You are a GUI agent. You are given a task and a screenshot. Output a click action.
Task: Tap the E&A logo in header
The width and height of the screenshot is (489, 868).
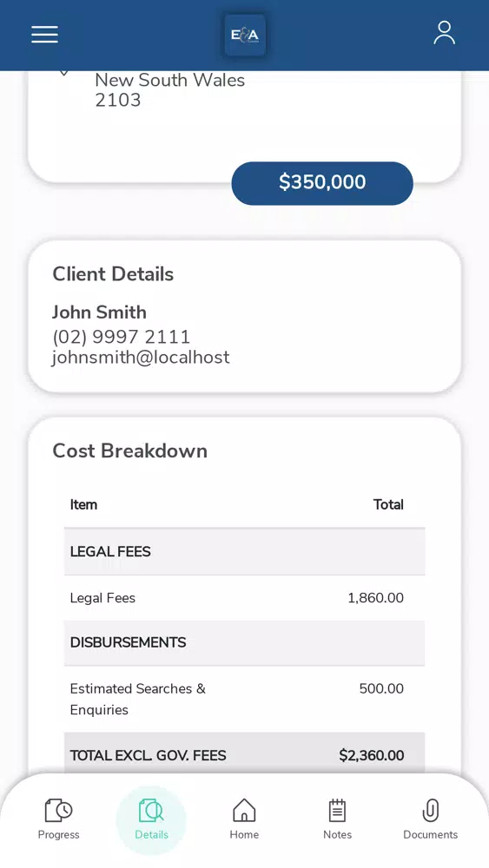(245, 35)
